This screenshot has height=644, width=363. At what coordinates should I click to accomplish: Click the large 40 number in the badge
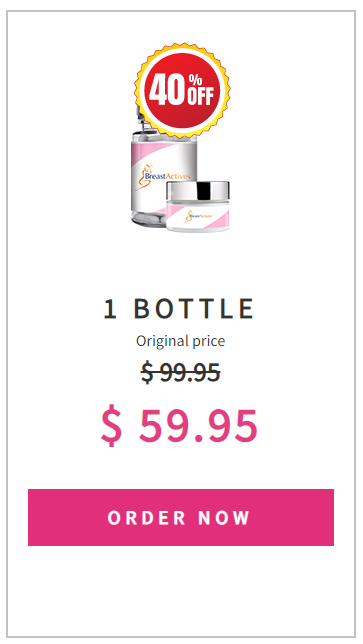[166, 90]
